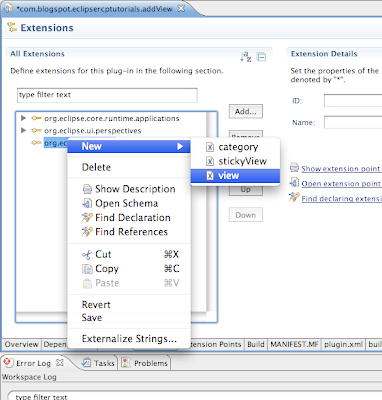Click the key icon beside org.eclipse.core.runtime.applications
Viewport: 382px width, 400px height.
[x=36, y=118]
